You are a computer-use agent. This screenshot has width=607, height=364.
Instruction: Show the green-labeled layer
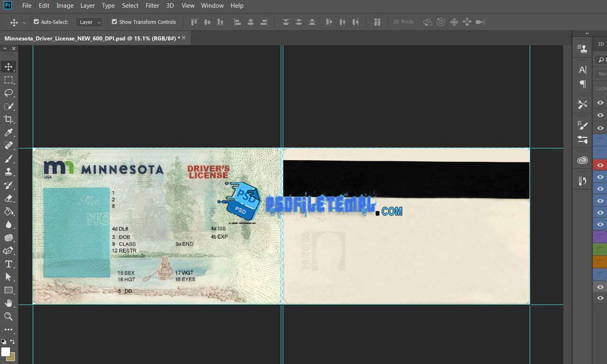point(600,249)
